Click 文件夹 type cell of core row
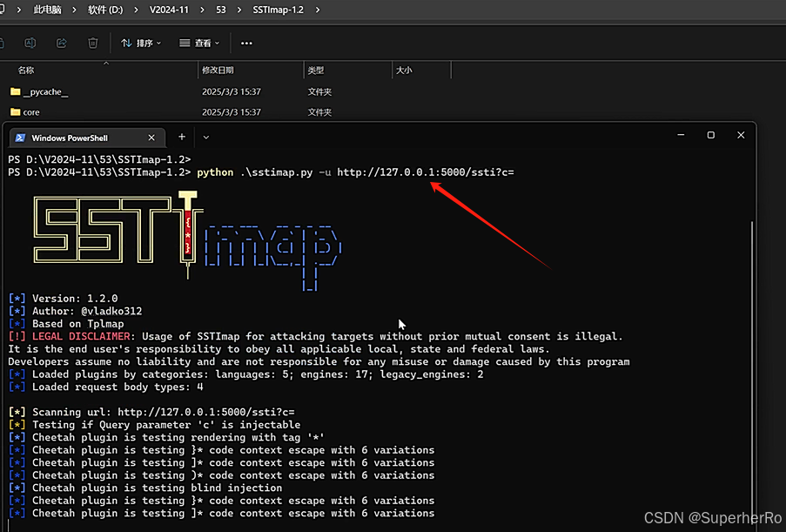Image resolution: width=786 pixels, height=532 pixels. [x=319, y=111]
